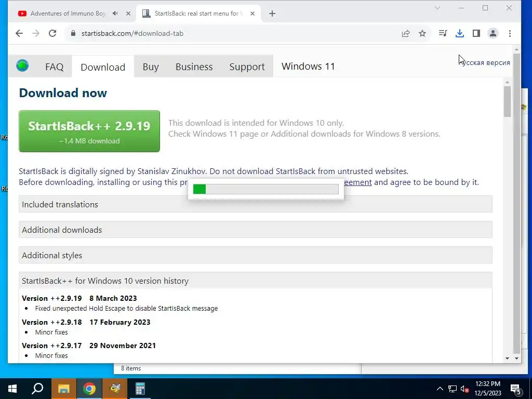Close the Adventures of Immuno Boy tab

pyautogui.click(x=128, y=14)
